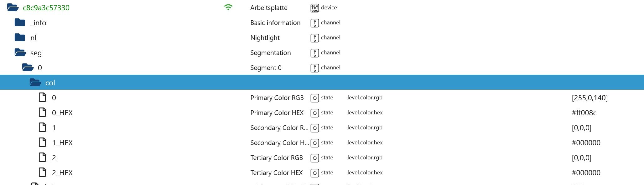Click the Primary Color RGB value [255,0,140]
The height and width of the screenshot is (185, 644).
tap(589, 98)
